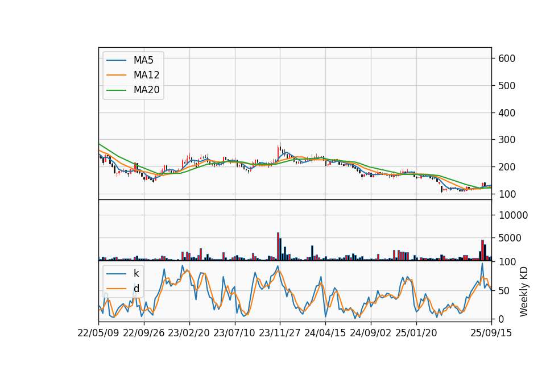Click the candlestick price peak near 23/11/27

click(280, 146)
